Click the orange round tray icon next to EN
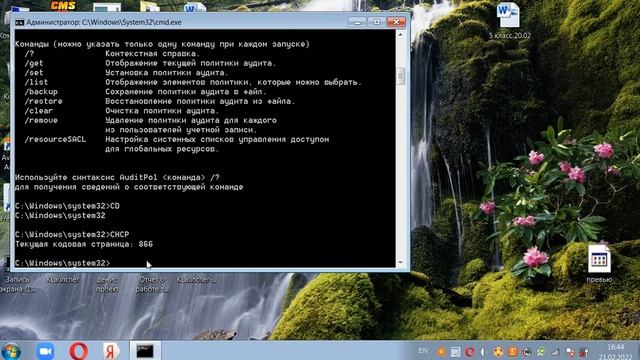 pos(440,351)
